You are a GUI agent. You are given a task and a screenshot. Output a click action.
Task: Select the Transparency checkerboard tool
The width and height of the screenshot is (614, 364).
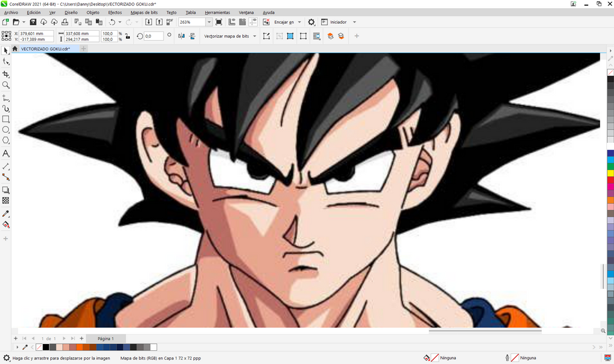[6, 200]
